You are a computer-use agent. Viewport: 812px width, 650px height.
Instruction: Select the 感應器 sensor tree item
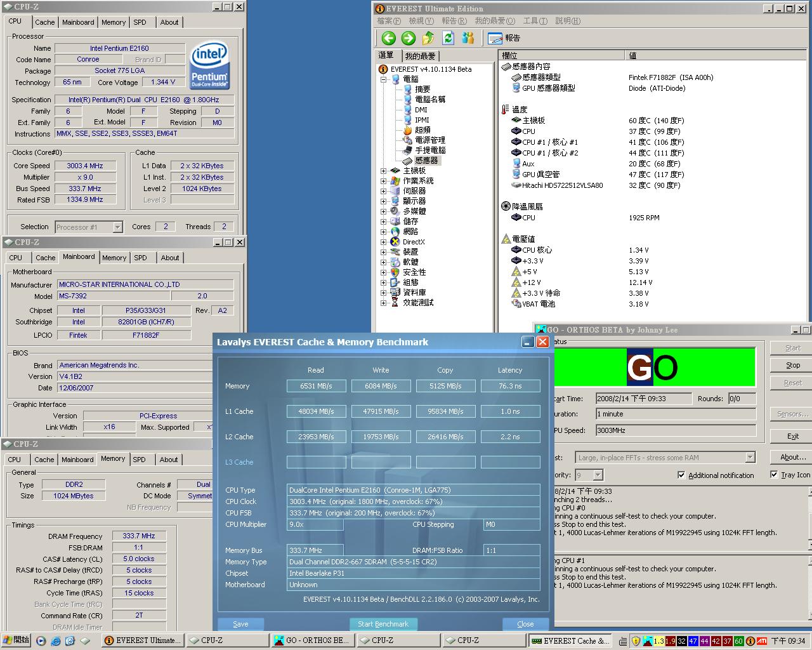pyautogui.click(x=426, y=161)
